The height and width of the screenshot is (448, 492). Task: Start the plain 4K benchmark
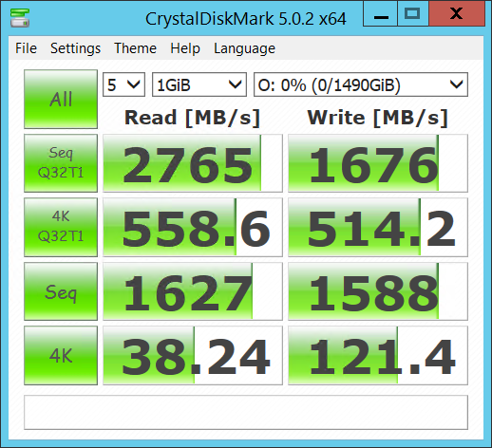point(61,355)
